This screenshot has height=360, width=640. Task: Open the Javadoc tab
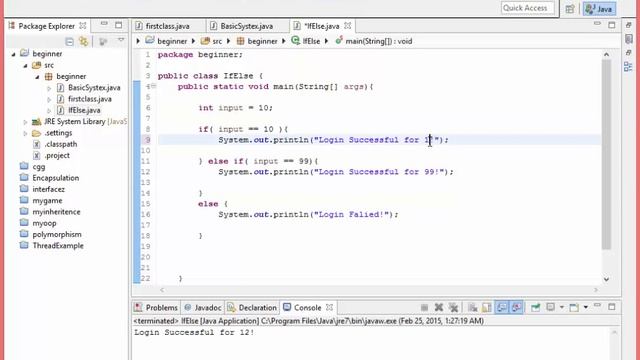pyautogui.click(x=203, y=307)
